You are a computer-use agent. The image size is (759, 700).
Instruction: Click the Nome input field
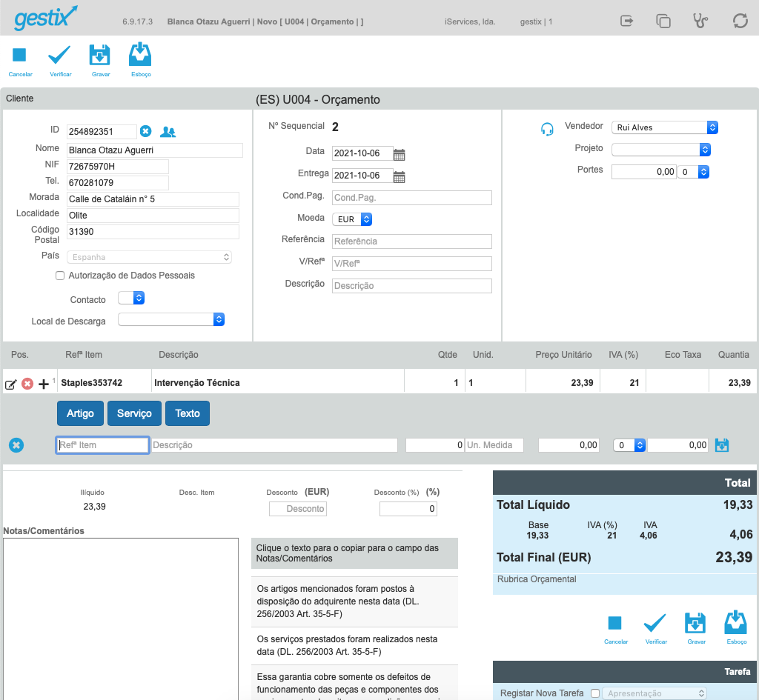pyautogui.click(x=154, y=150)
